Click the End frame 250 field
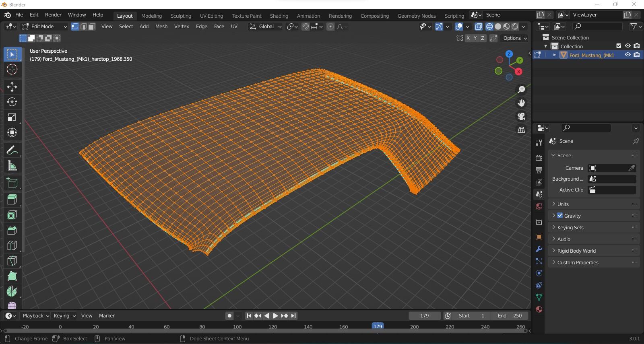Viewport: 644px width, 344px height. tap(510, 316)
